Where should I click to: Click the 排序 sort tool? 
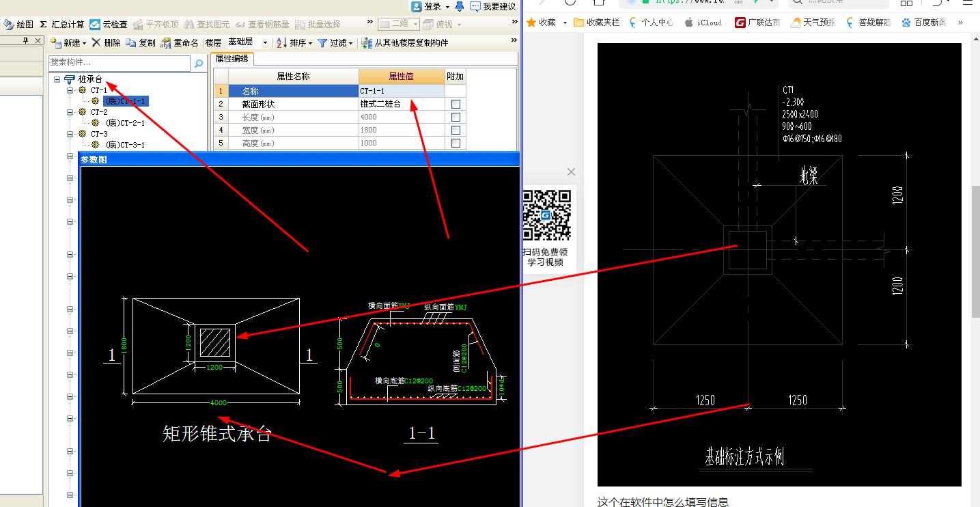pyautogui.click(x=294, y=42)
